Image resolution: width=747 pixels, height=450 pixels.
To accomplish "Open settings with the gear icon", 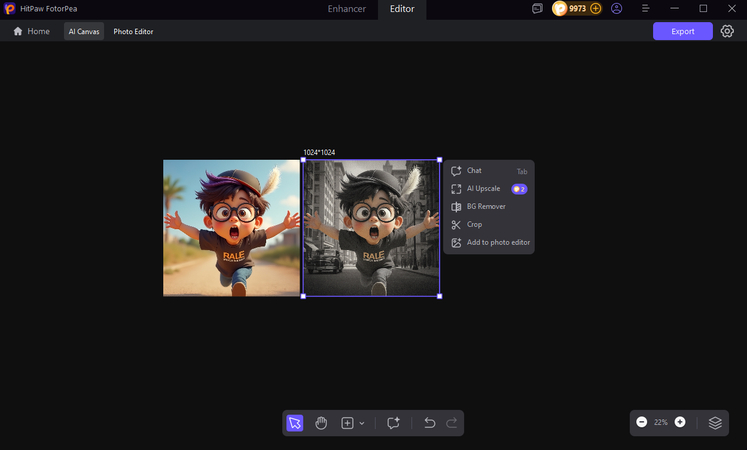I will click(x=727, y=31).
